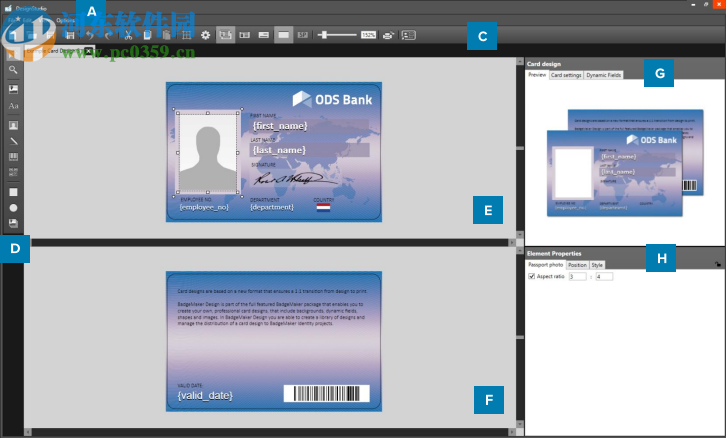Toggle the rotate card orientation button
The height and width of the screenshot is (438, 726).
pyautogui.click(x=225, y=35)
